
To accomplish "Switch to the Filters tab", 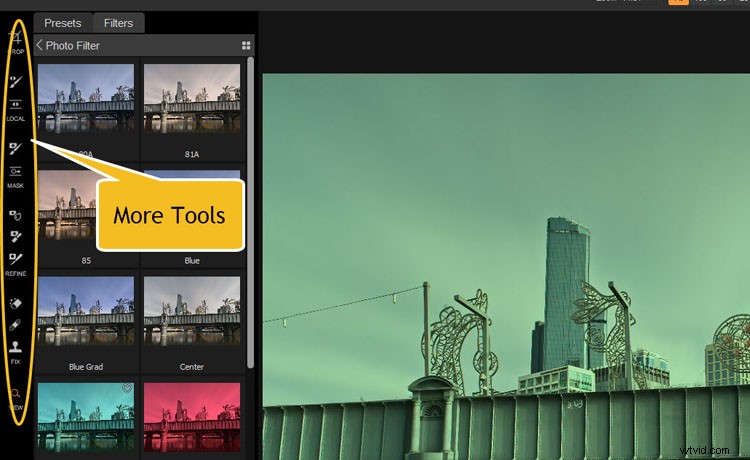I will 118,23.
